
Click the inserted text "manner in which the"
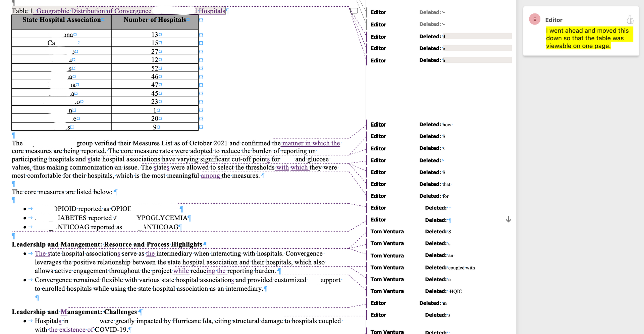311,143
